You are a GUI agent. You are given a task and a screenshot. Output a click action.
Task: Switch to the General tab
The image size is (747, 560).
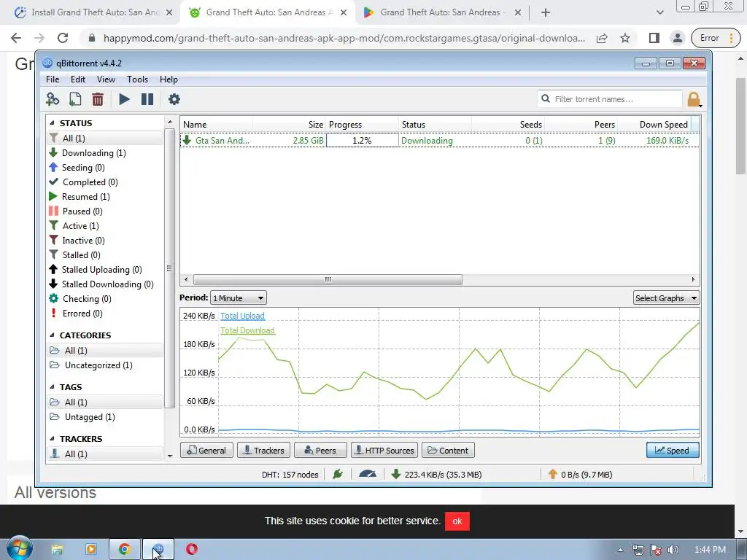(206, 451)
